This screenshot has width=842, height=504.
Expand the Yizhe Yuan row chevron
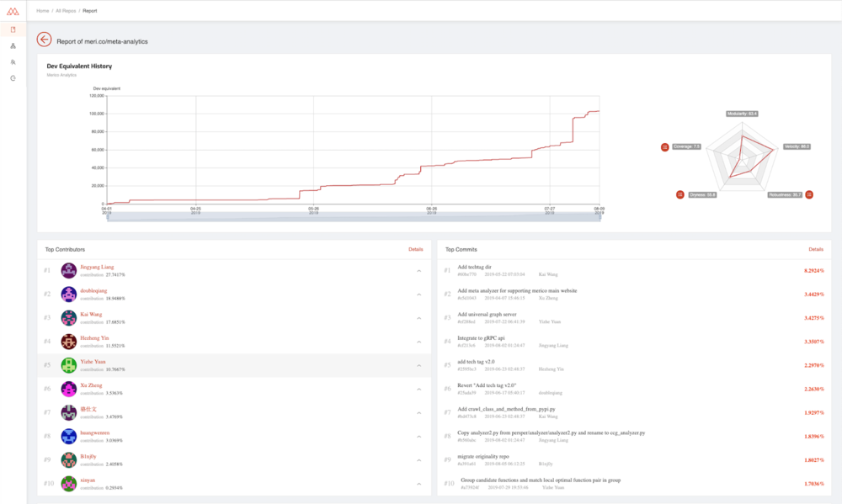click(x=418, y=365)
